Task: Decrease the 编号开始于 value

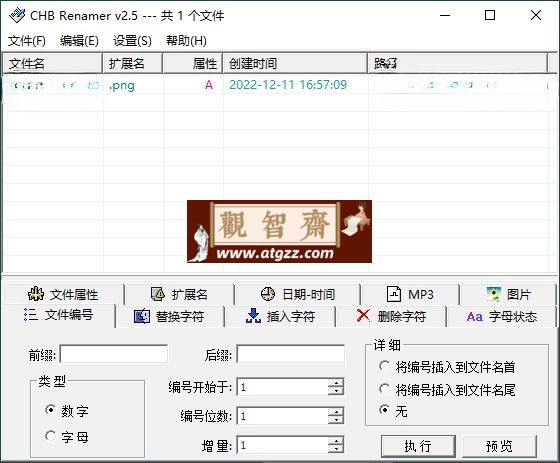Action: click(x=336, y=391)
